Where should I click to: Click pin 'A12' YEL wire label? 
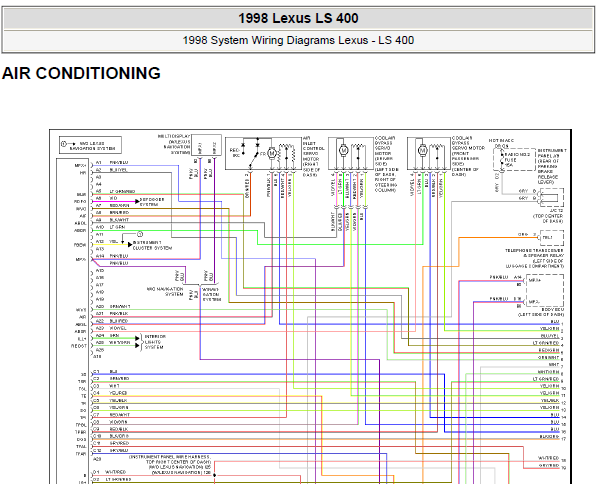(114, 242)
